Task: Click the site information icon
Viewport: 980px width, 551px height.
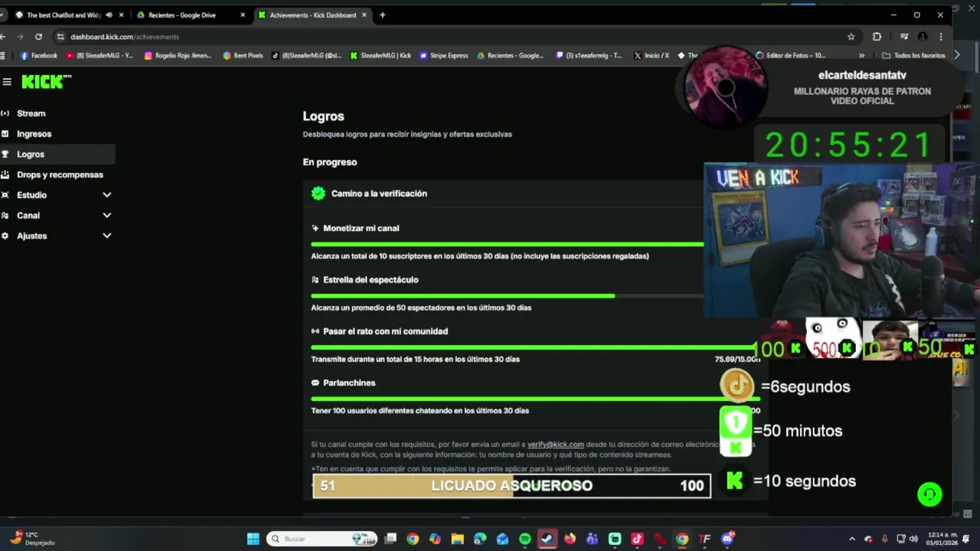Action: tap(60, 37)
